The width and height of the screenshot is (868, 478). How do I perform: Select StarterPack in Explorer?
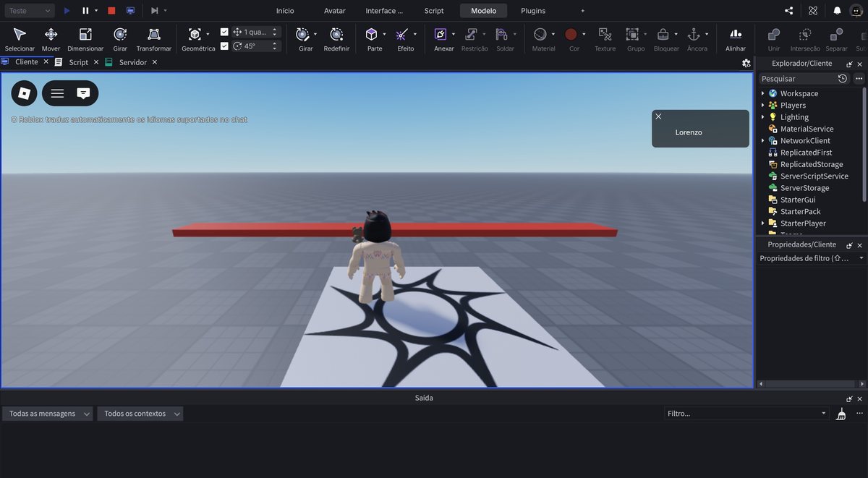(800, 211)
